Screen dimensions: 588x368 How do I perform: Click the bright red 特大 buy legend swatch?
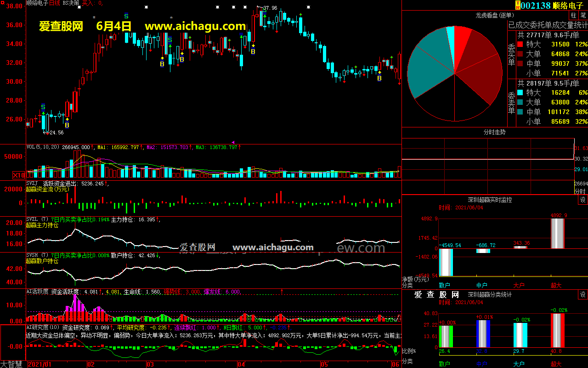(520, 45)
